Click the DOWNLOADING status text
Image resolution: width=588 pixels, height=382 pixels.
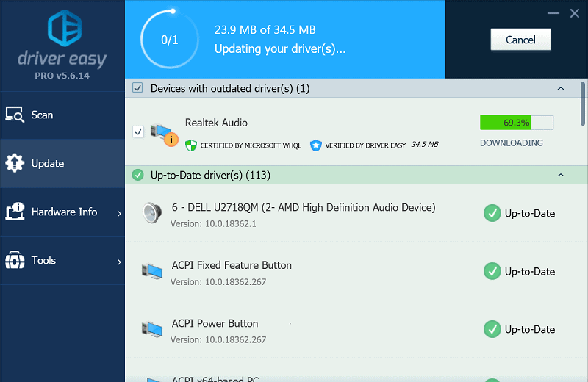click(511, 143)
